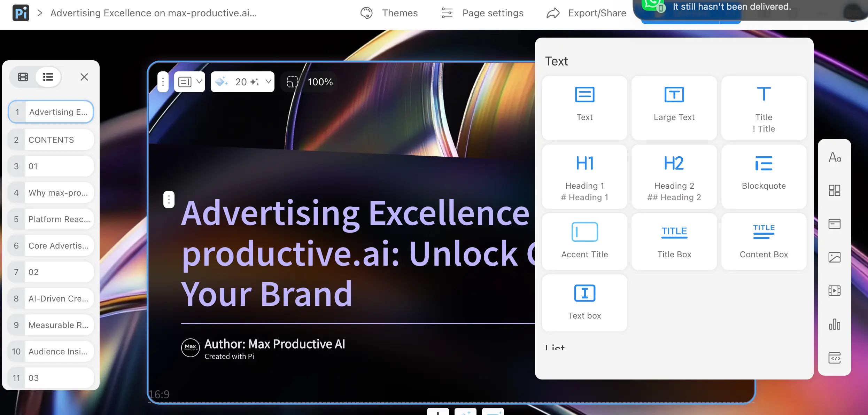The height and width of the screenshot is (415, 868).
Task: Open the title block drag handle menu
Action: 169,199
